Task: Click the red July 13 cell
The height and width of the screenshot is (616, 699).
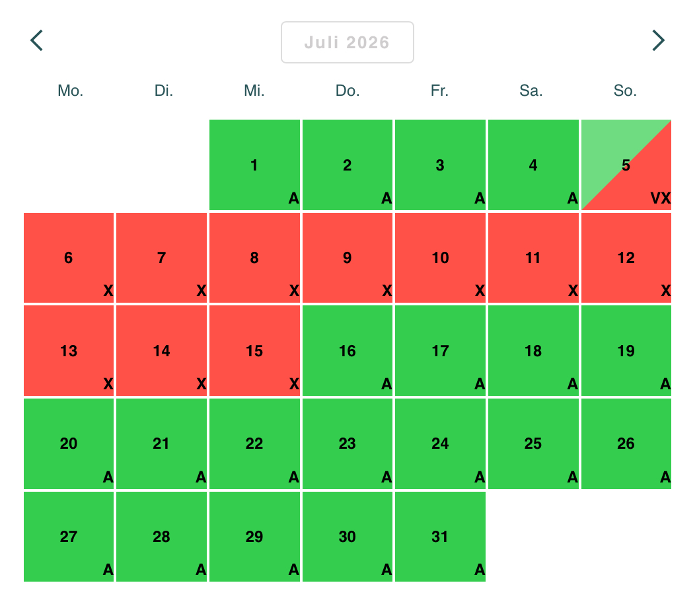Action: 69,350
